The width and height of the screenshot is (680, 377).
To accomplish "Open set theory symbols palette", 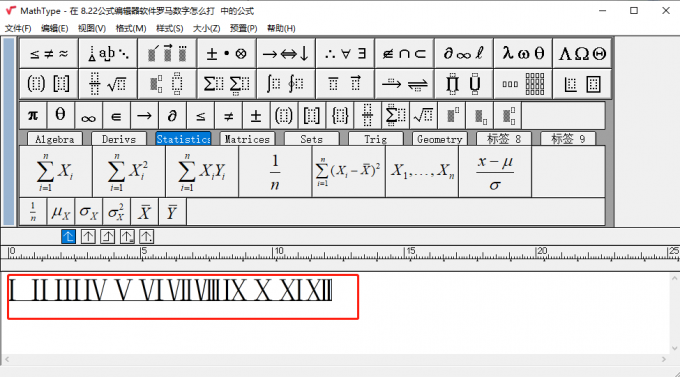I will point(404,53).
